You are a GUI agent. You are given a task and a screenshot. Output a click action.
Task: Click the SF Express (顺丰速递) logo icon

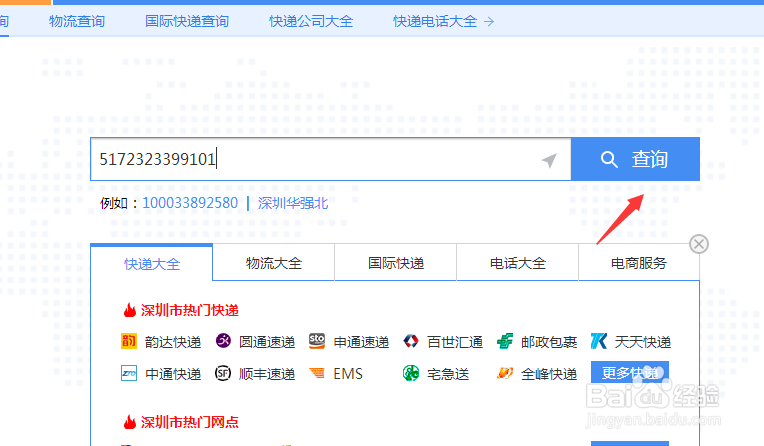click(x=223, y=373)
